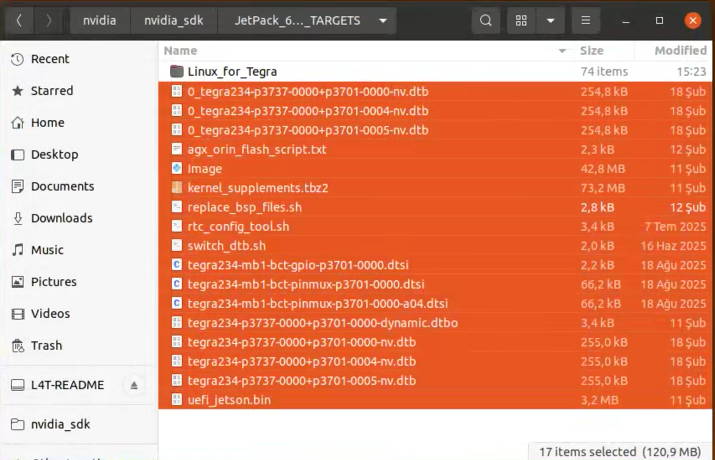Select the Image file
The width and height of the screenshot is (715, 460).
pos(435,169)
